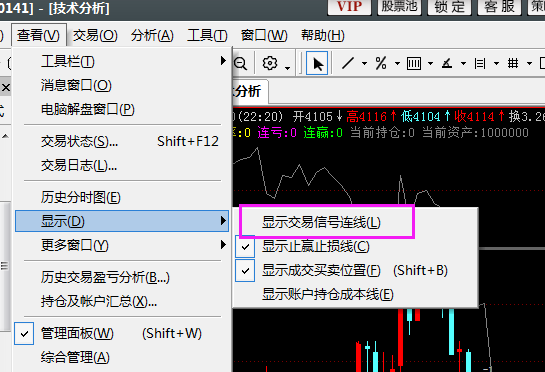Open the 工具(T) menu
Image resolution: width=545 pixels, height=372 pixels.
pos(207,35)
